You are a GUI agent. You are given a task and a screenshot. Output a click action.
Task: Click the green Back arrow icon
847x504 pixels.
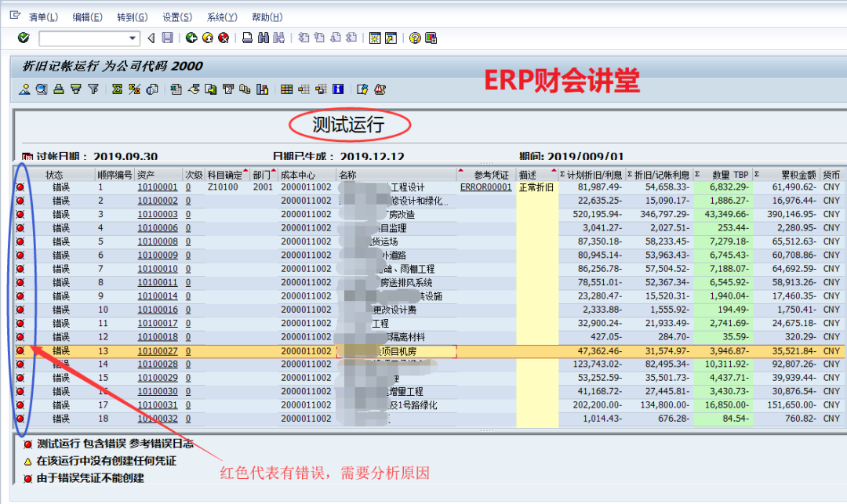point(191,38)
